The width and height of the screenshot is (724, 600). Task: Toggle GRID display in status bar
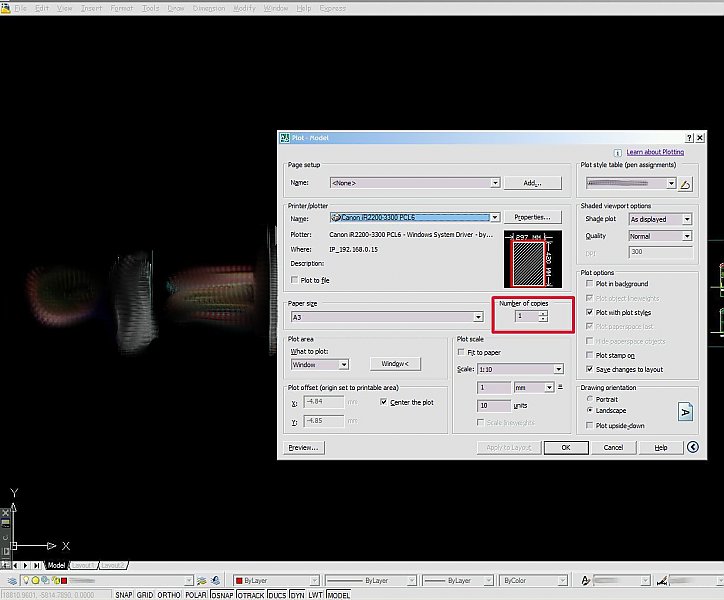coord(146,595)
